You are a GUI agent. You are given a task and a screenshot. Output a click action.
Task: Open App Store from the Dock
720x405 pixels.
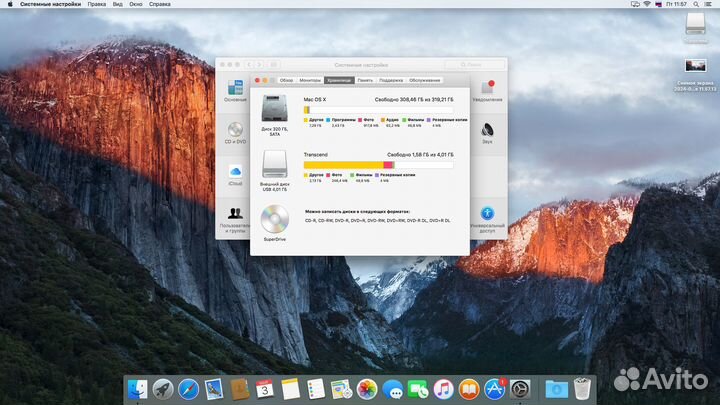point(495,389)
